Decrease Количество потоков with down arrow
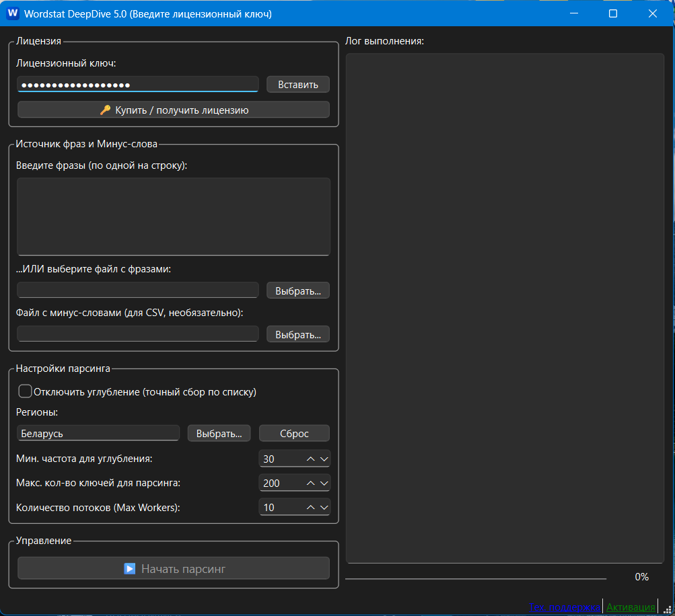This screenshot has height=616, width=675. (x=324, y=507)
